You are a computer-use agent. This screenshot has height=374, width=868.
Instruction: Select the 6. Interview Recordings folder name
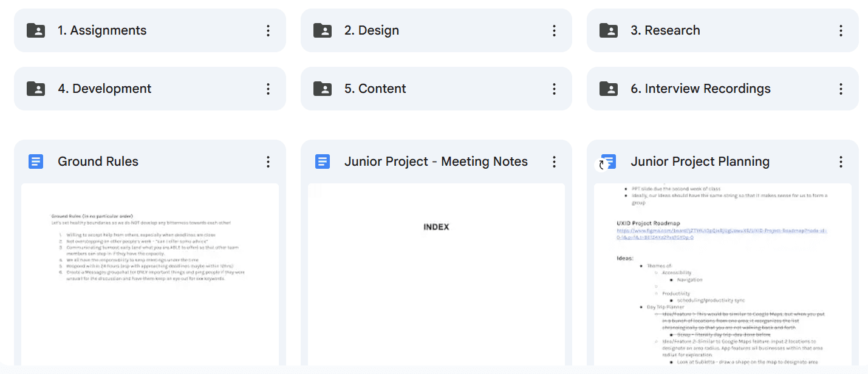[x=700, y=89]
